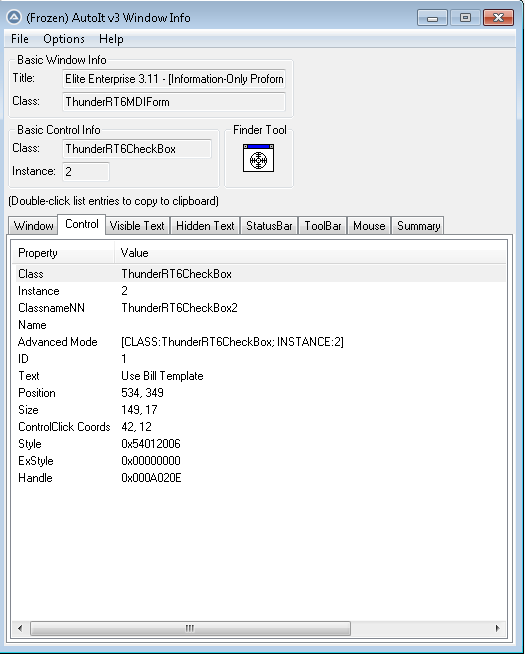The width and height of the screenshot is (525, 654).
Task: Go to the ToolBar tab
Action: 323,226
